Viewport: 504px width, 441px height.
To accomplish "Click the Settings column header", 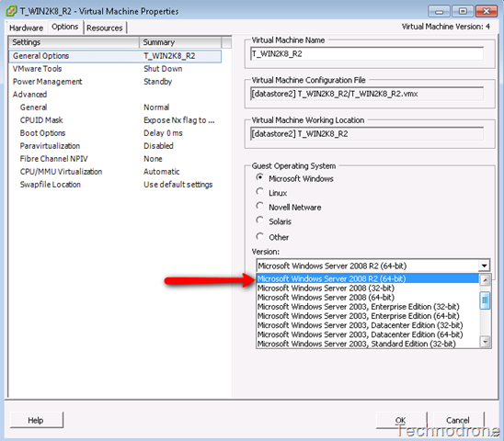I will point(74,42).
